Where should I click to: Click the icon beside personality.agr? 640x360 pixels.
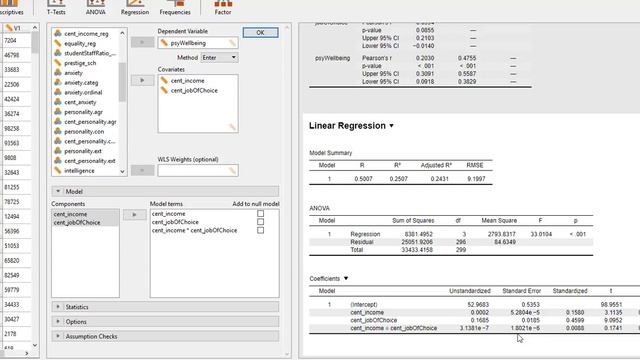pos(58,112)
